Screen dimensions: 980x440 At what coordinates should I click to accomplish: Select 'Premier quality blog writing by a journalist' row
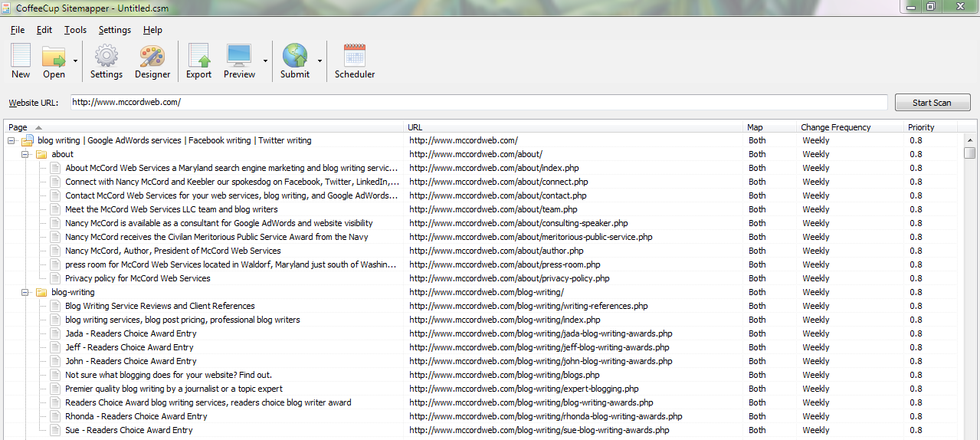[483, 389]
